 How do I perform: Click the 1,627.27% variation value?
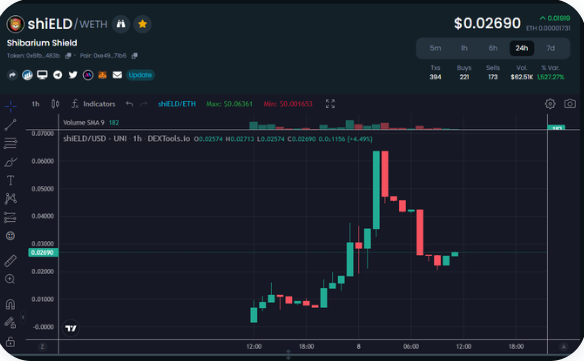(550, 77)
